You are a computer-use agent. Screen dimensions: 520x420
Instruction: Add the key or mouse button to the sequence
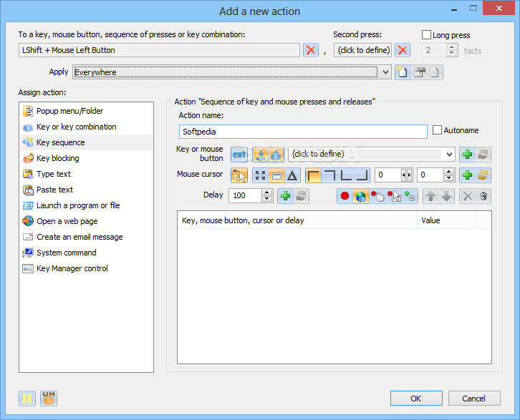[x=467, y=155]
